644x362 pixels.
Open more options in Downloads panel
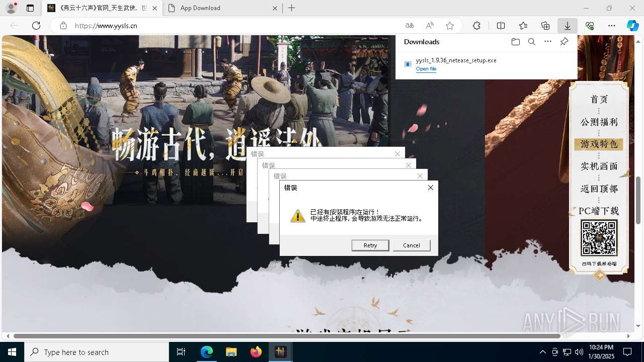pos(548,42)
